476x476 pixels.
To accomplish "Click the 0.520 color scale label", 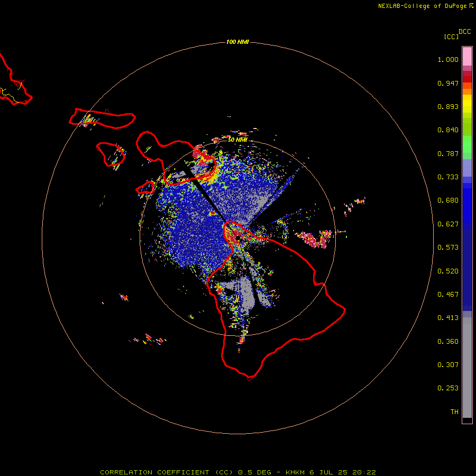I will pyautogui.click(x=448, y=271).
